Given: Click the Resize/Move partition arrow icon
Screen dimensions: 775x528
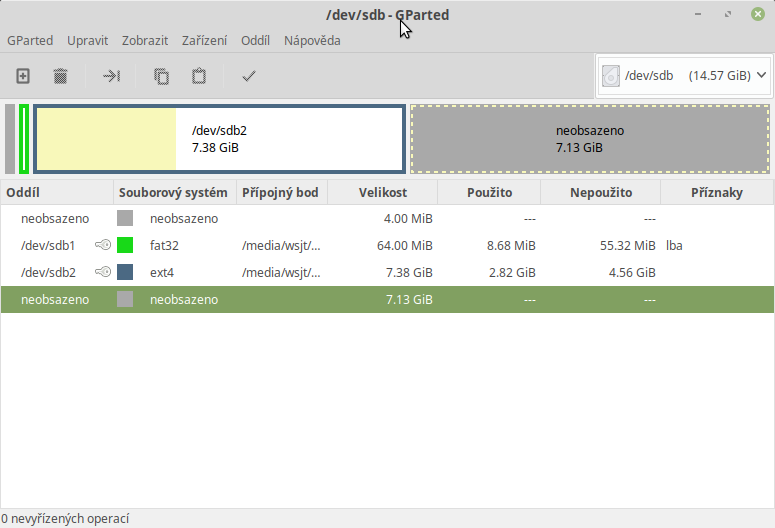Looking at the screenshot, I should click(x=112, y=76).
